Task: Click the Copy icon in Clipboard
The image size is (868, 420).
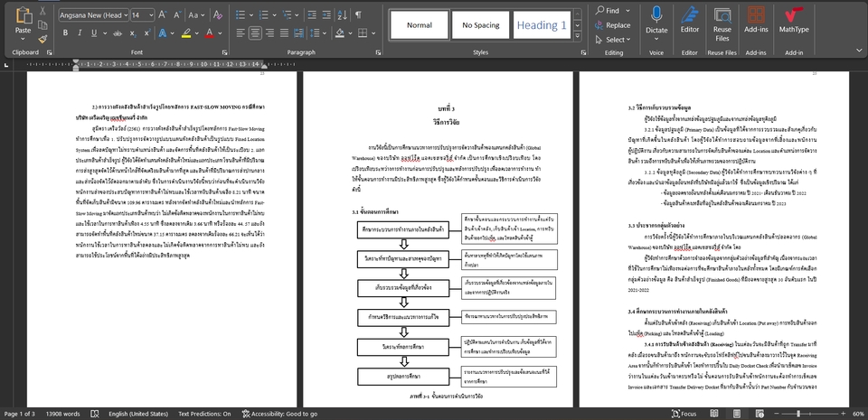Action: [42, 25]
